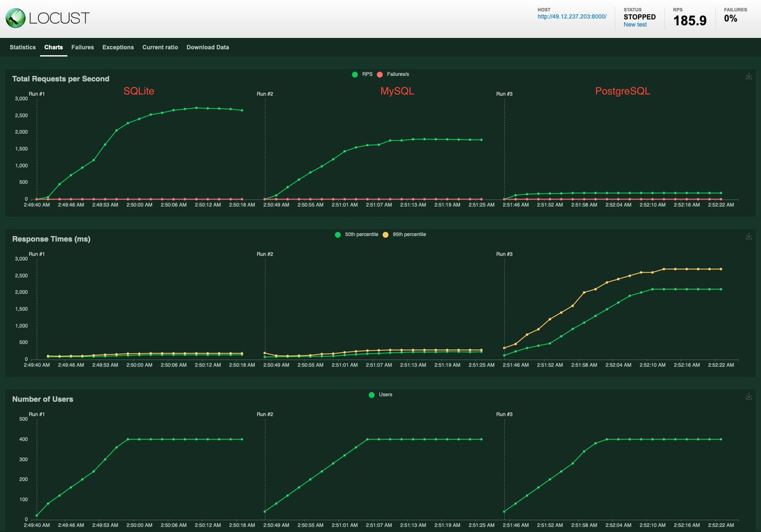
Task: Toggle the 50th percentile legend series
Action: pos(356,234)
